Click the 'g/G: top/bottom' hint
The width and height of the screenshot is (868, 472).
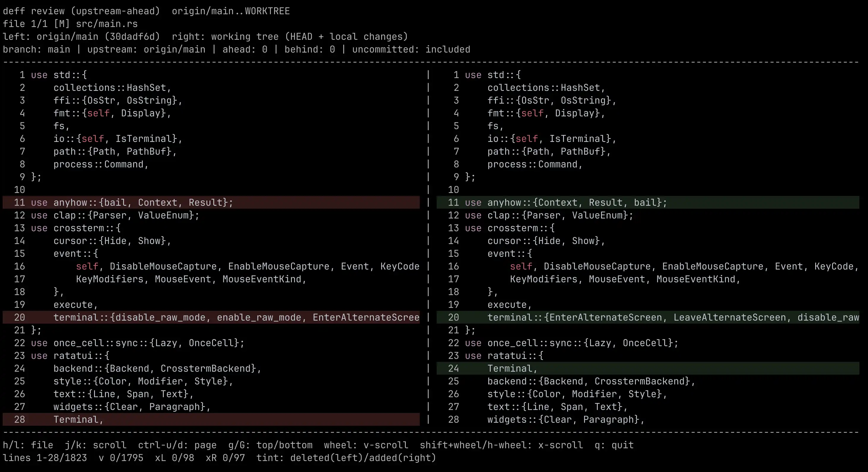pyautogui.click(x=270, y=445)
